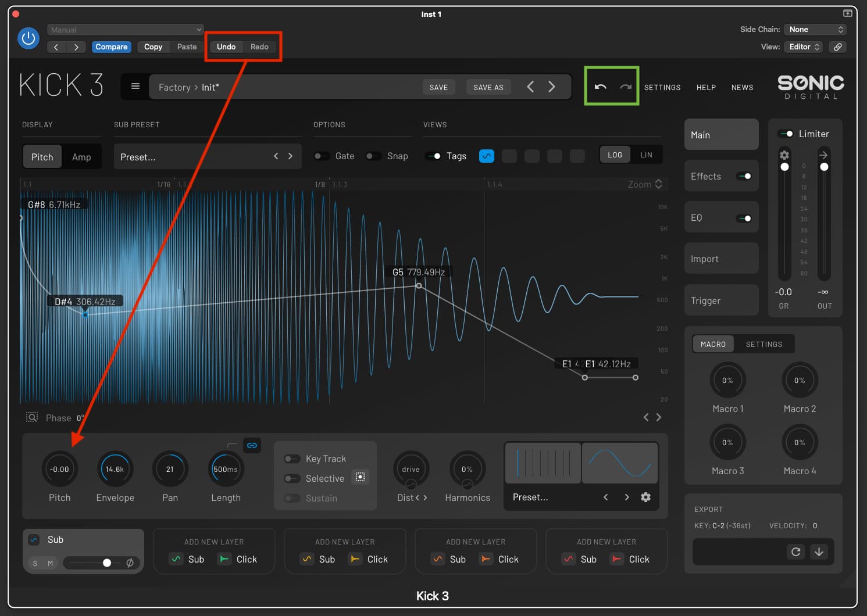Viewport: 867px width, 616px height.
Task: Click the SAVE button
Action: [x=438, y=87]
